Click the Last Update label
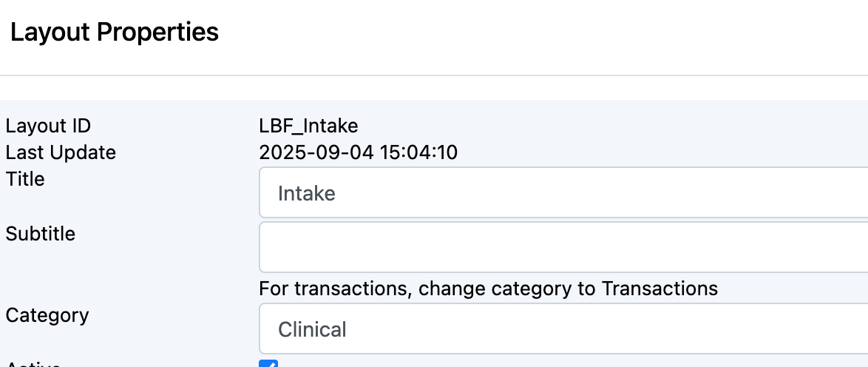Image resolution: width=868 pixels, height=367 pixels. (x=61, y=152)
